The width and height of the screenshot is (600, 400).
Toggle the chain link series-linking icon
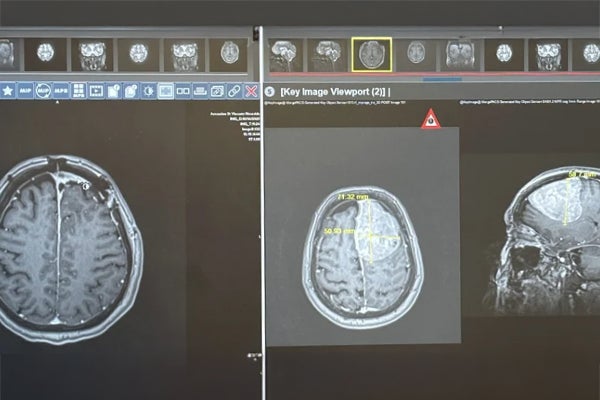pyautogui.click(x=234, y=91)
